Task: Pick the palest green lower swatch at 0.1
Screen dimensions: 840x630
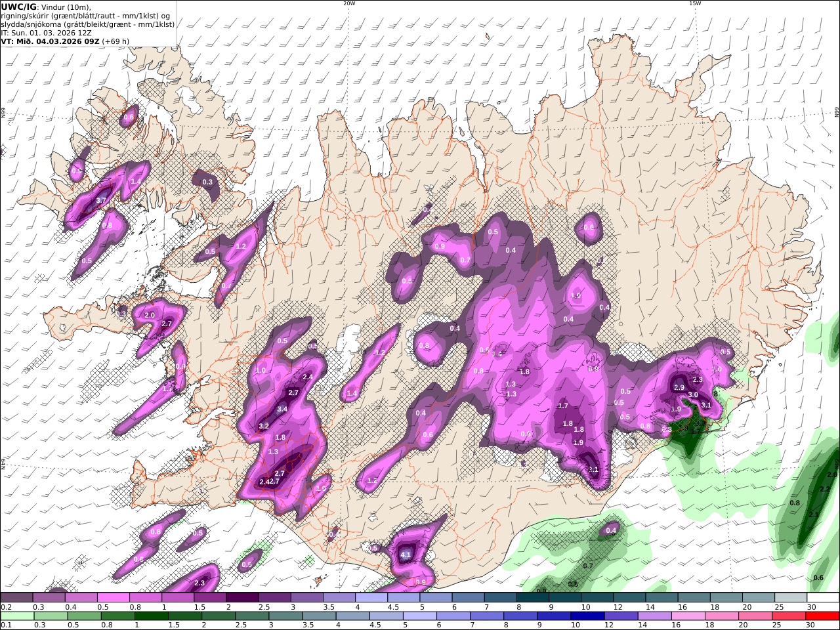Action: pos(17,616)
